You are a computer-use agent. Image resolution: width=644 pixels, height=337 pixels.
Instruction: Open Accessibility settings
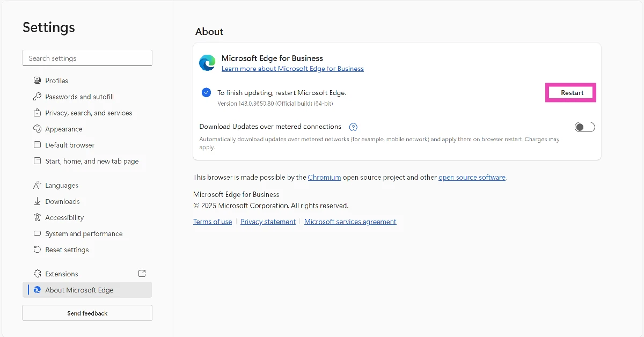pos(65,217)
